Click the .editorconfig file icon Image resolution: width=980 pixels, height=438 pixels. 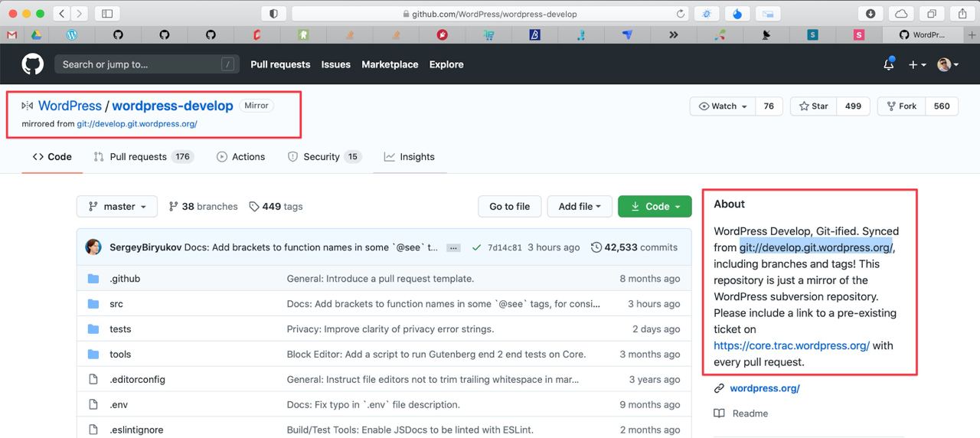click(x=93, y=379)
